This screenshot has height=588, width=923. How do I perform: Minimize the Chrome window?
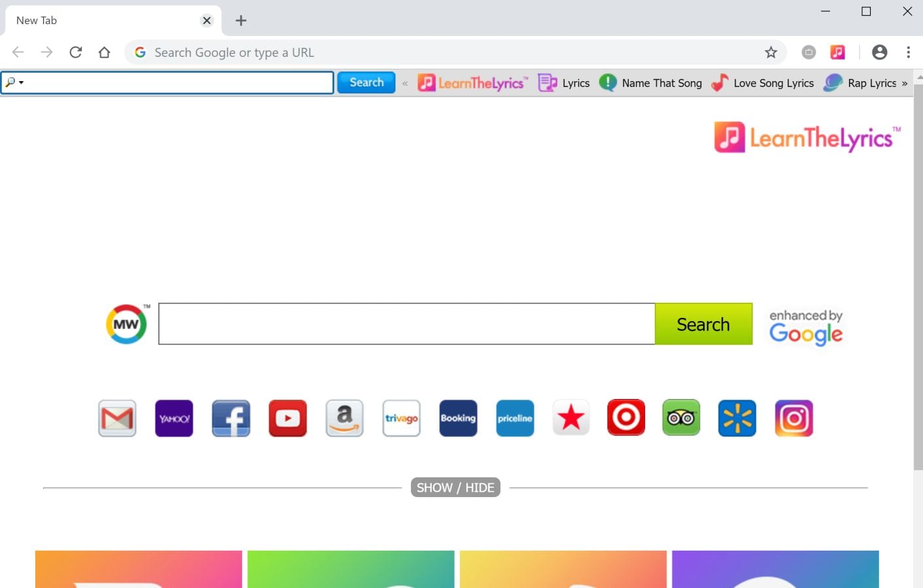click(826, 11)
